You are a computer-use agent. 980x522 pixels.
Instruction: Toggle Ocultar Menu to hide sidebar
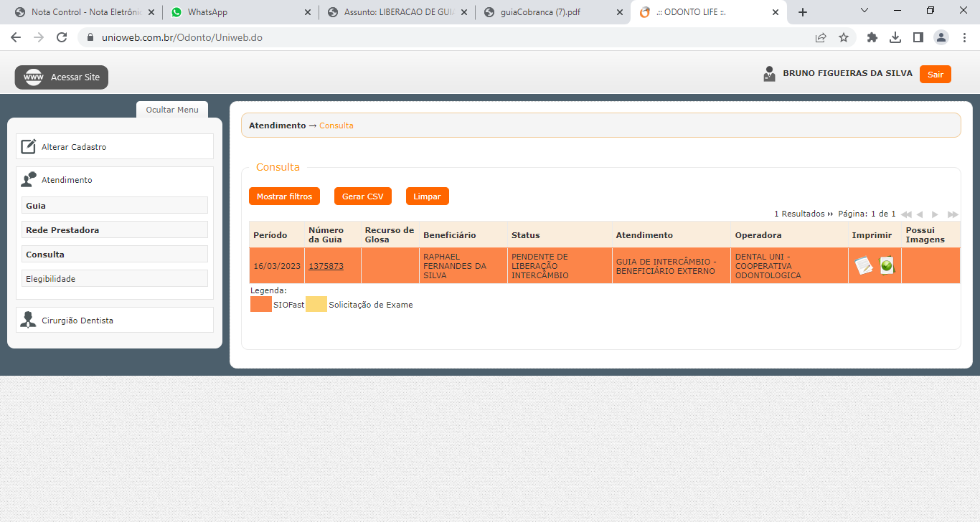(x=172, y=110)
